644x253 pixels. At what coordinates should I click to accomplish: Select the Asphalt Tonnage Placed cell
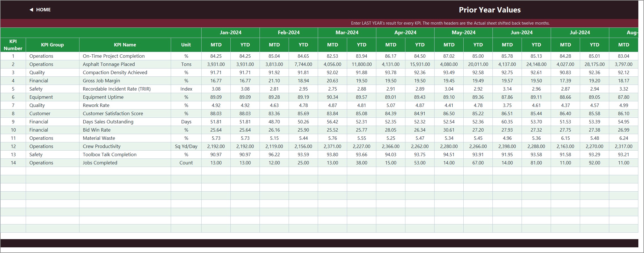click(x=125, y=64)
